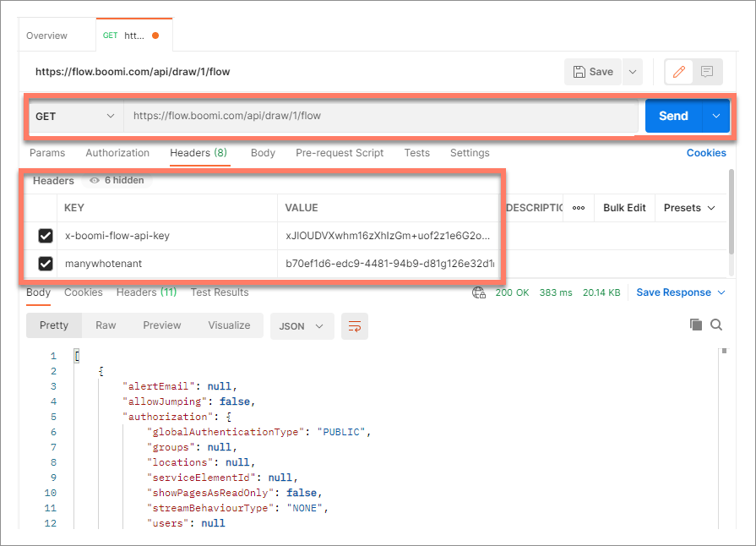Open the Test Results tab
Image resolution: width=756 pixels, height=546 pixels.
(220, 292)
